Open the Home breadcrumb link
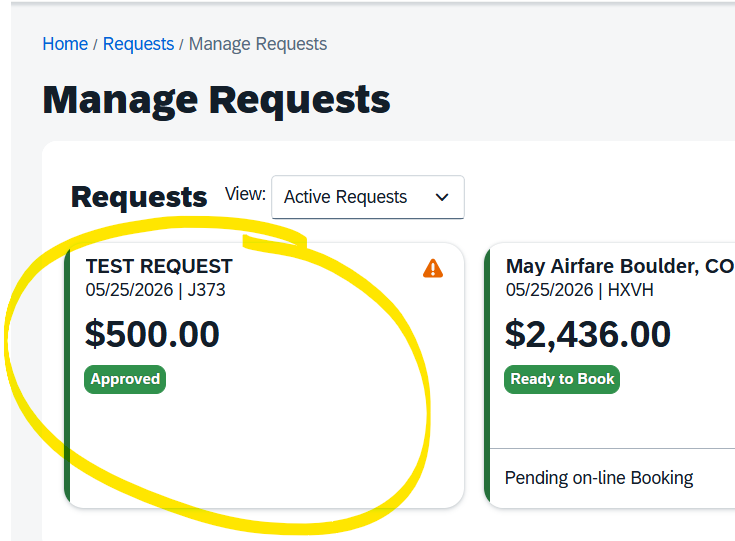Image resolution: width=735 pixels, height=541 pixels. pyautogui.click(x=65, y=44)
